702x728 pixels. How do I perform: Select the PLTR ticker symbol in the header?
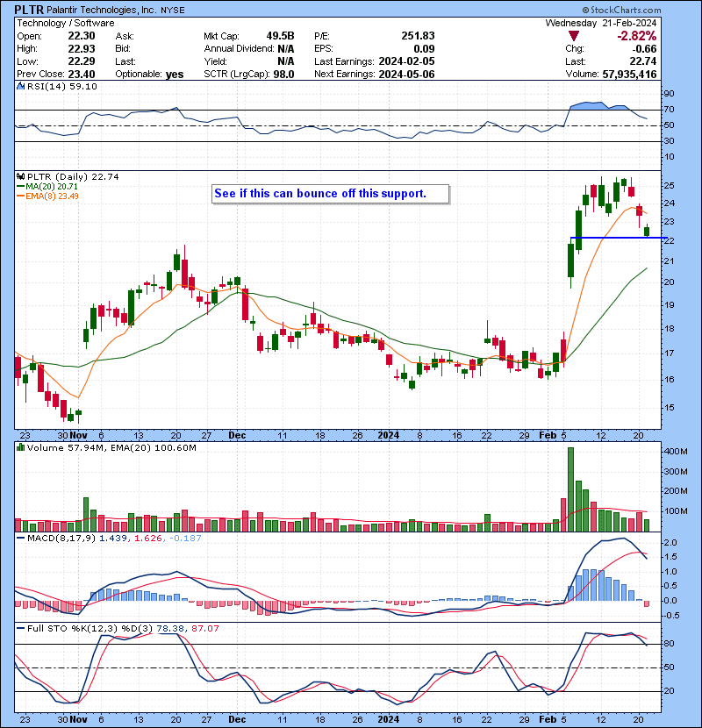(29, 10)
